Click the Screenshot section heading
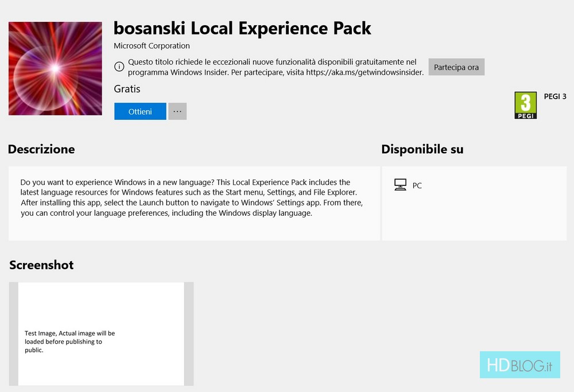This screenshot has width=574, height=392. click(x=41, y=265)
